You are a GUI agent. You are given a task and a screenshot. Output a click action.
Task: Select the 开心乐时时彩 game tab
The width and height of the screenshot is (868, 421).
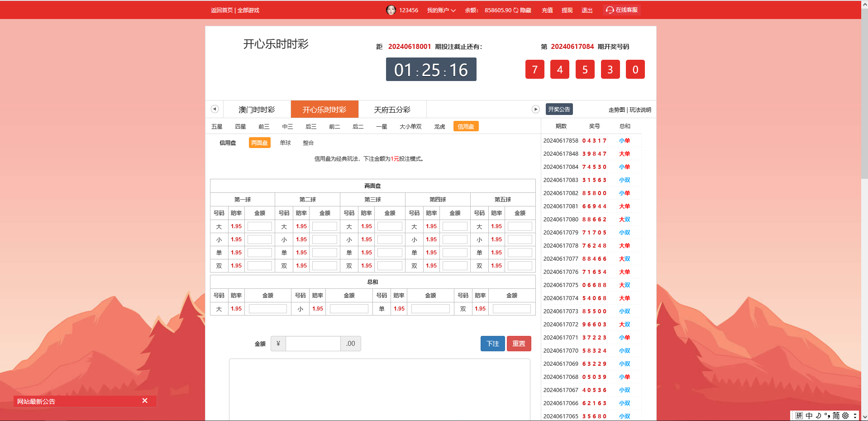tap(324, 110)
